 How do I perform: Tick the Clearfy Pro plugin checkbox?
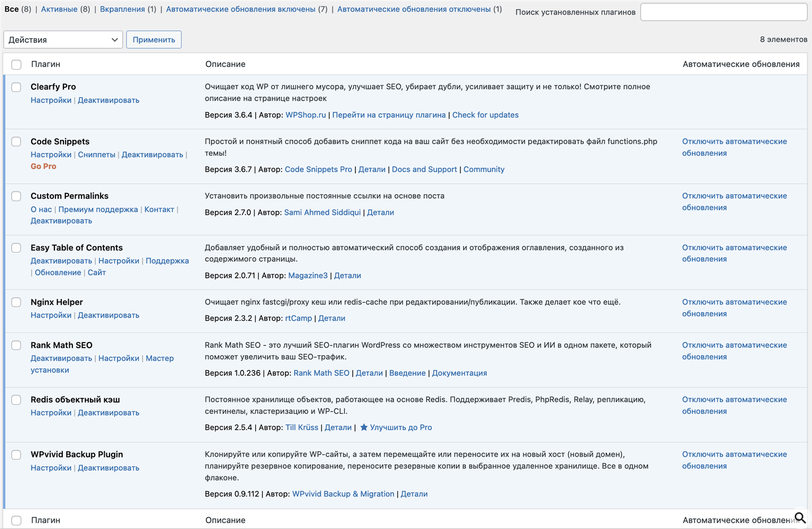tap(16, 87)
